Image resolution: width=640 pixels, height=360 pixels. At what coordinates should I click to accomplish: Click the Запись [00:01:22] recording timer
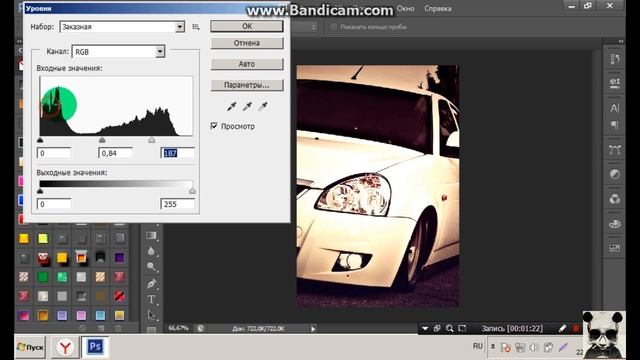[x=512, y=328]
